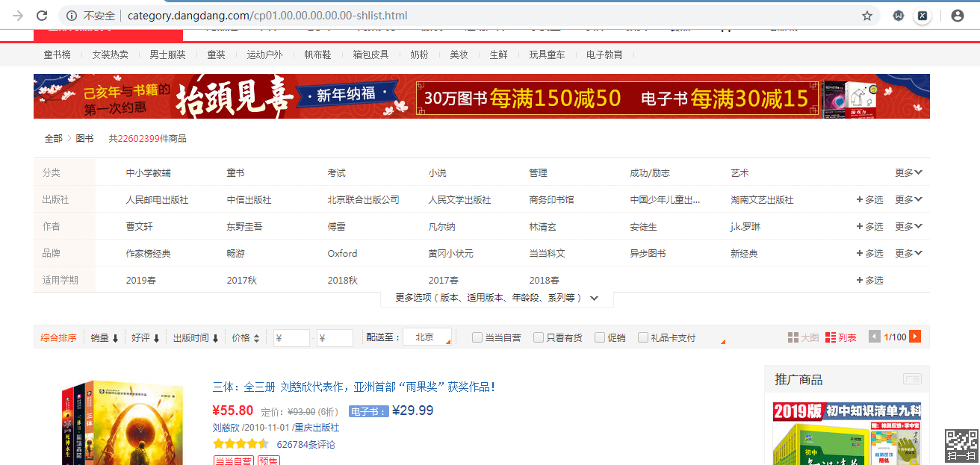This screenshot has height=465, width=980.
Task: Switch to large image grid view
Action: (804, 337)
